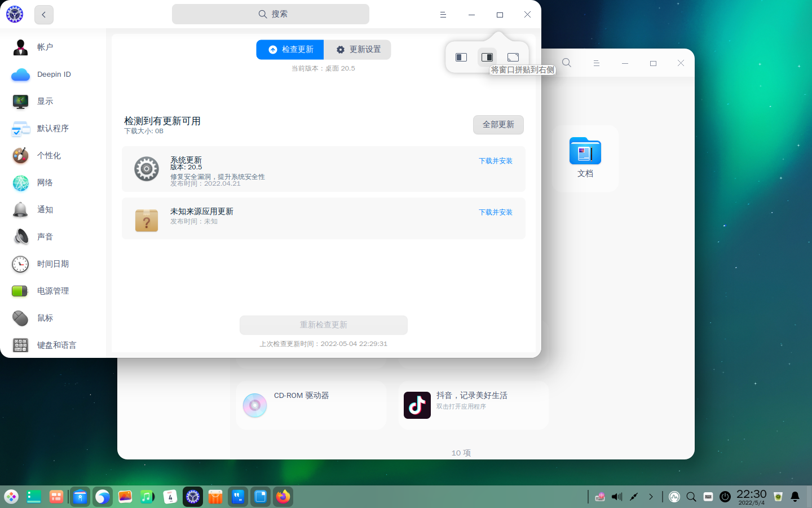Image resolution: width=812 pixels, height=508 pixels.
Task: Click 下载并安装 for the system update
Action: pos(495,160)
